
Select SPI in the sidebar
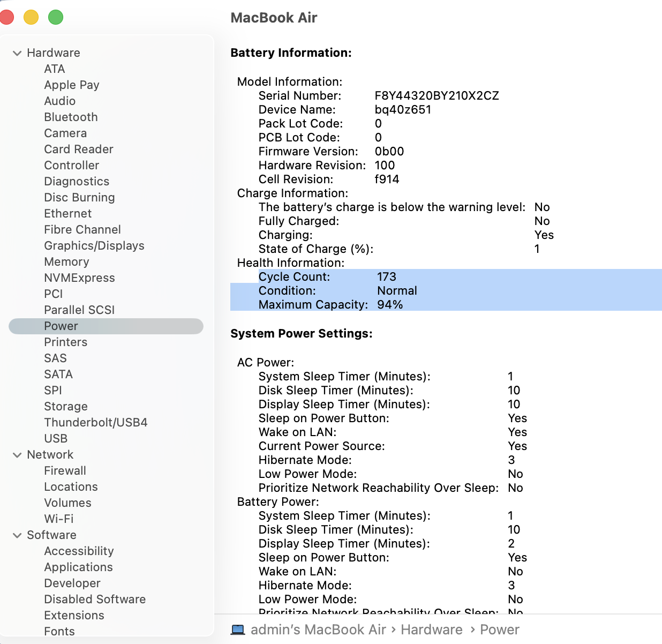[53, 391]
